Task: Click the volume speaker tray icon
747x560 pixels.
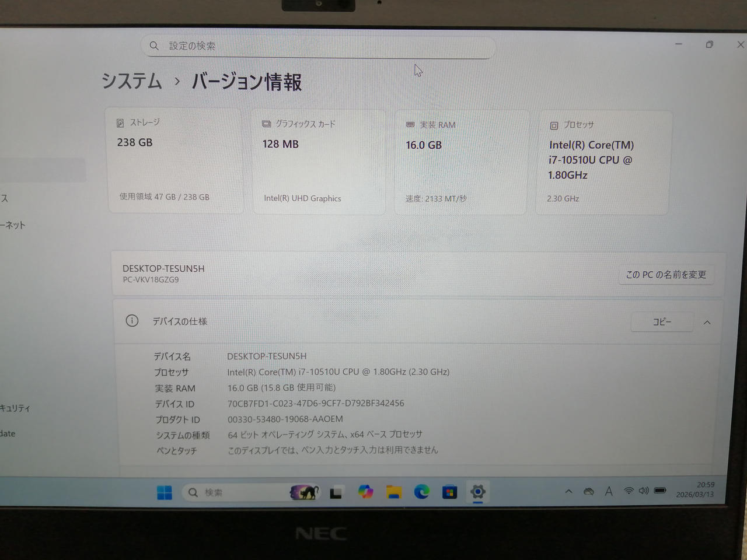Action: coord(644,491)
